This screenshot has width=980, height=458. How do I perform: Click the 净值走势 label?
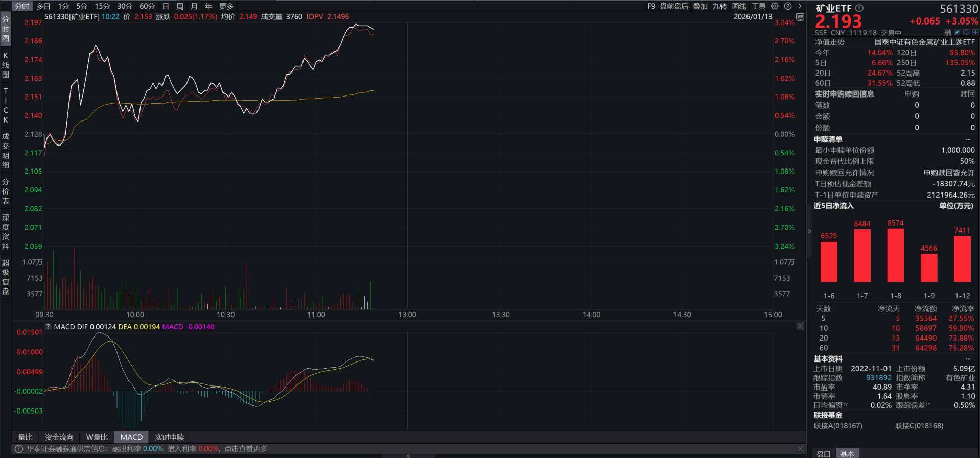coord(830,42)
